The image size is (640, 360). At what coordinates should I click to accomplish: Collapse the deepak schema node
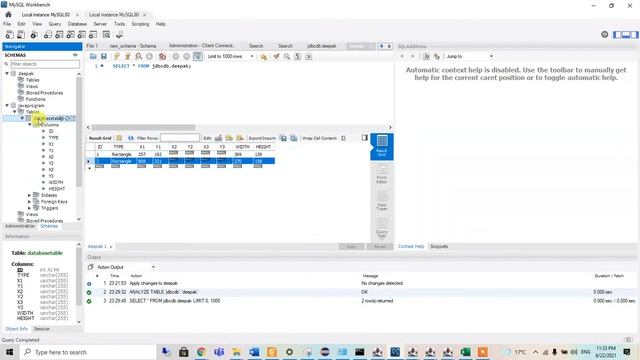tap(7, 73)
